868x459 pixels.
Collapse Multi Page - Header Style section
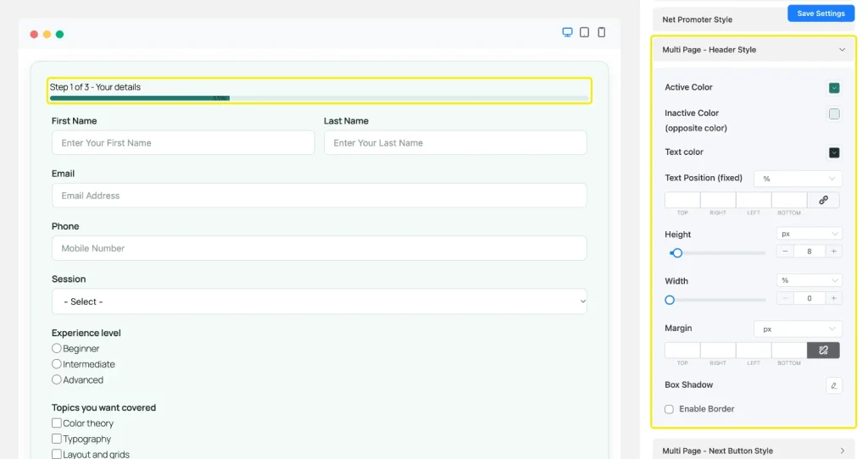(754, 50)
